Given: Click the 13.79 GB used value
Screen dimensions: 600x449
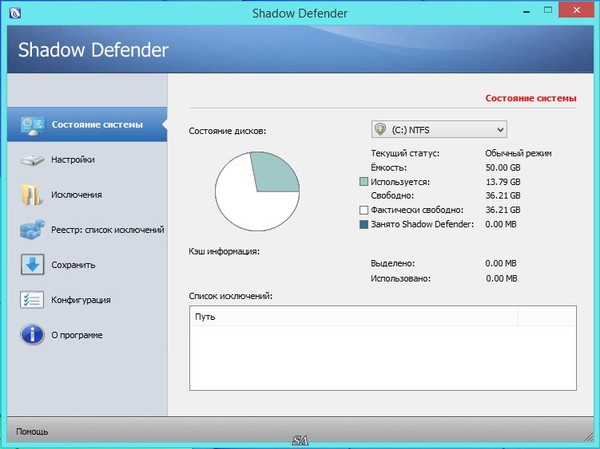Looking at the screenshot, I should (503, 182).
